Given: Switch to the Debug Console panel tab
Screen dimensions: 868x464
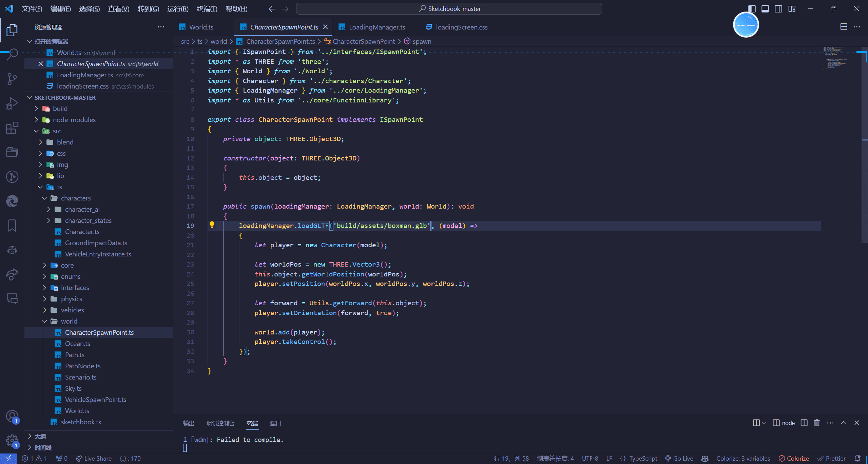Looking at the screenshot, I should tap(220, 423).
